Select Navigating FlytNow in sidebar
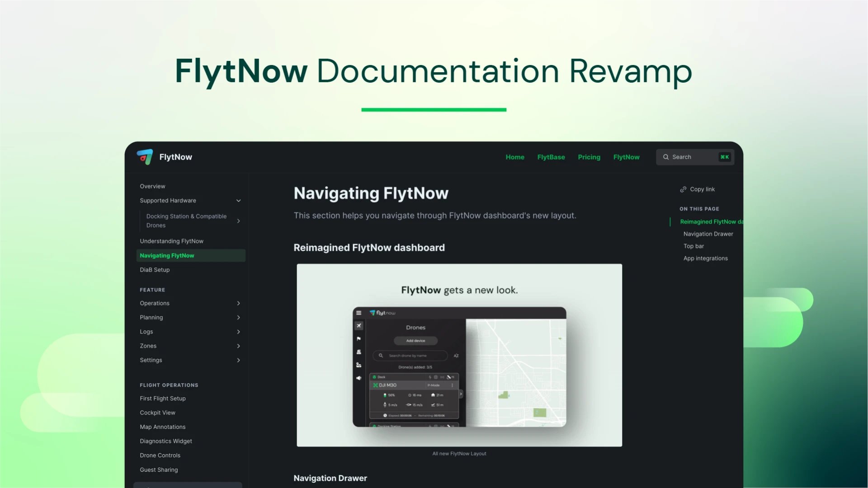The image size is (868, 488). (x=191, y=256)
